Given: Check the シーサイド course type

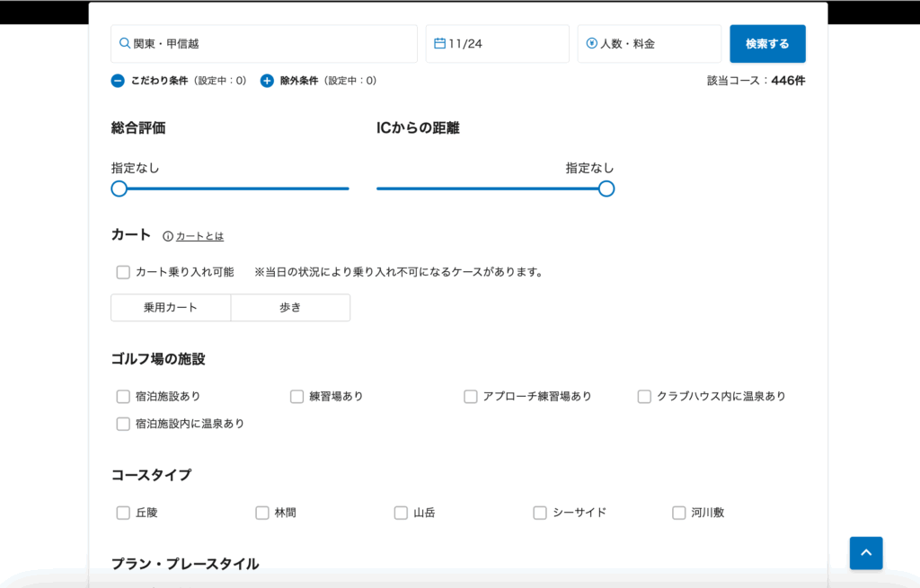Looking at the screenshot, I should [x=540, y=512].
